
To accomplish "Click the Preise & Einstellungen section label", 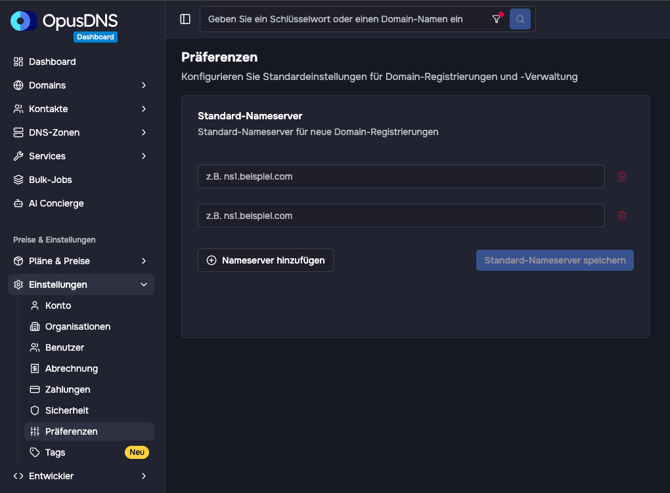I will click(54, 240).
